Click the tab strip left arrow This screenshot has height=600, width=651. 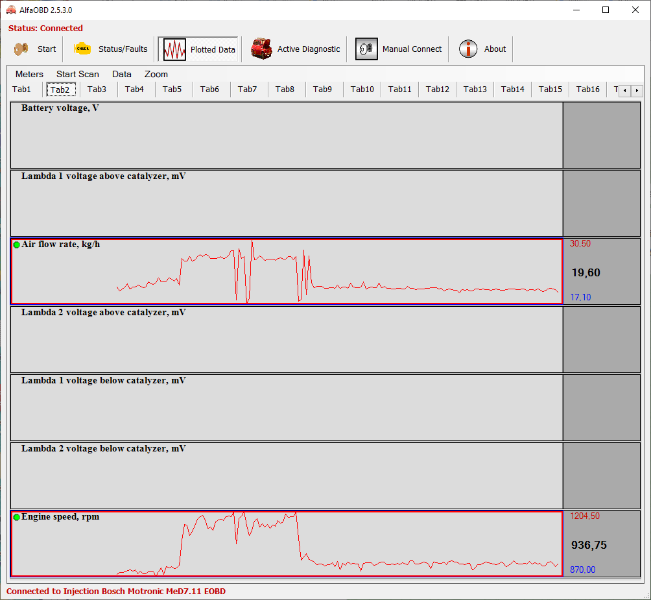coord(625,90)
